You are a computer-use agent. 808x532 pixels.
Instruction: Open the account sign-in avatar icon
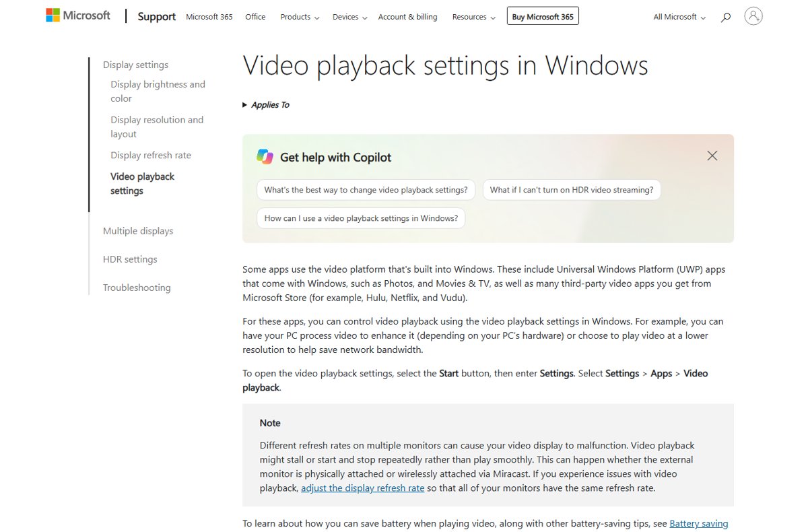pyautogui.click(x=753, y=16)
